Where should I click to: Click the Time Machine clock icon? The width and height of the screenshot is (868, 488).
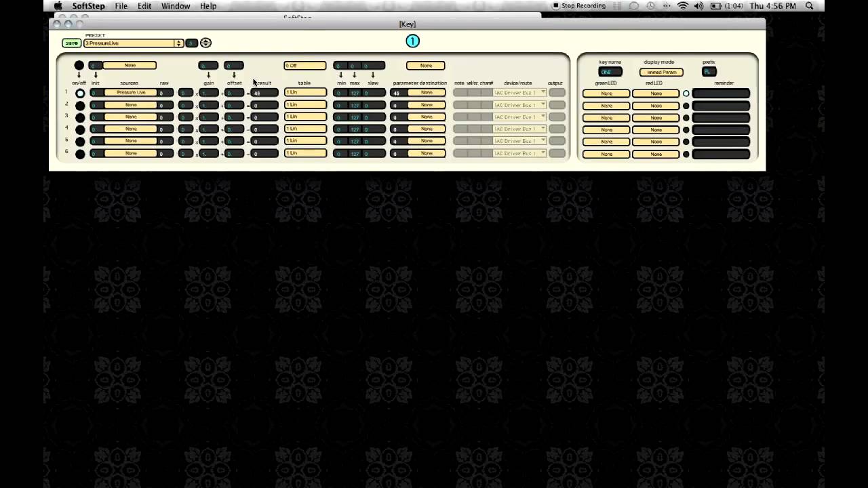tap(651, 6)
